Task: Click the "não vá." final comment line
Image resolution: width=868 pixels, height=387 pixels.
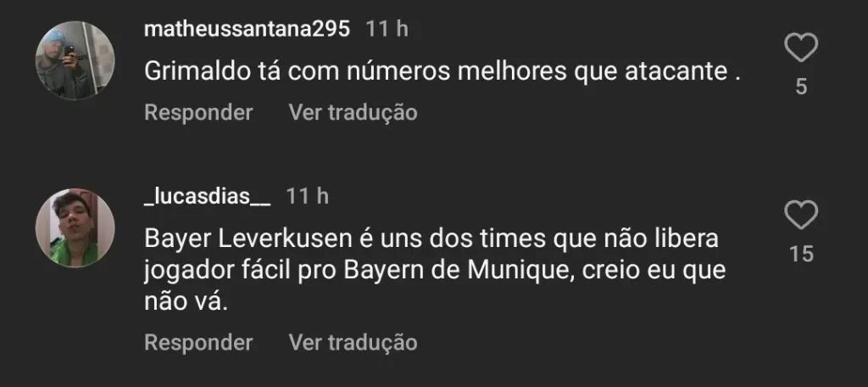Action: tap(186, 306)
